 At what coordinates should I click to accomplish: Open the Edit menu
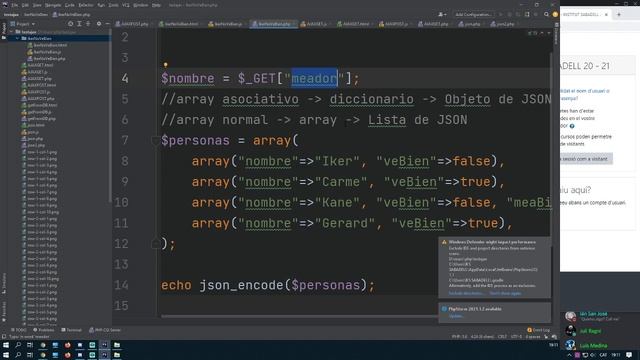[x=25, y=5]
